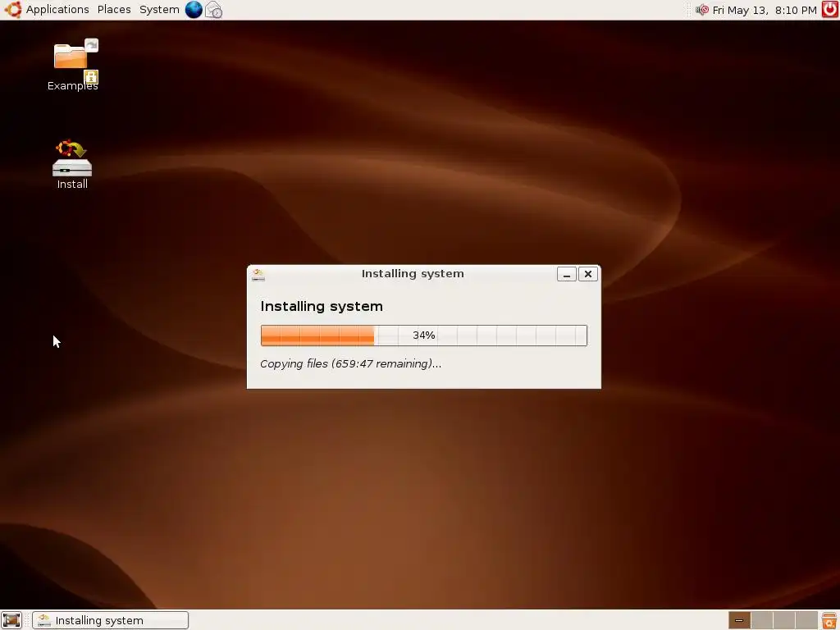Select the Examples folder on the desktop
840x630 pixels.
[x=73, y=65]
